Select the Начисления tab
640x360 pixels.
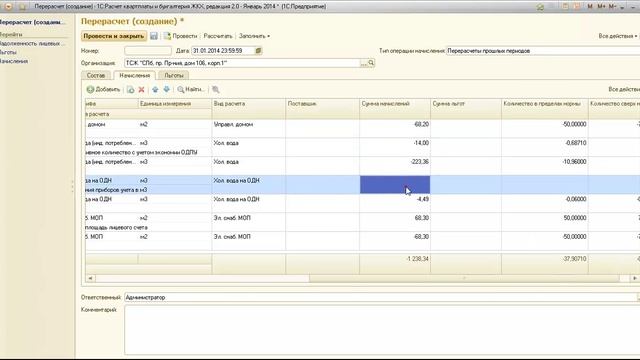point(135,76)
